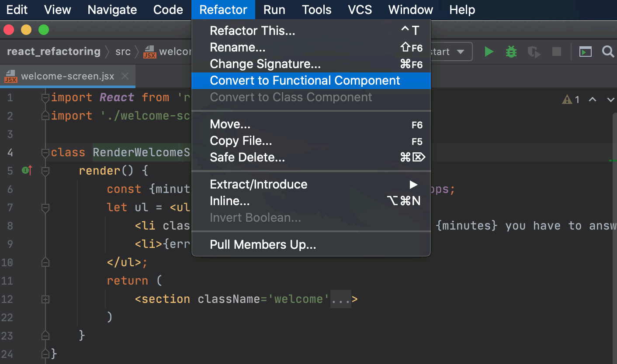Open Search Everywhere with the magnifier icon
The height and width of the screenshot is (364, 617).
pos(608,52)
